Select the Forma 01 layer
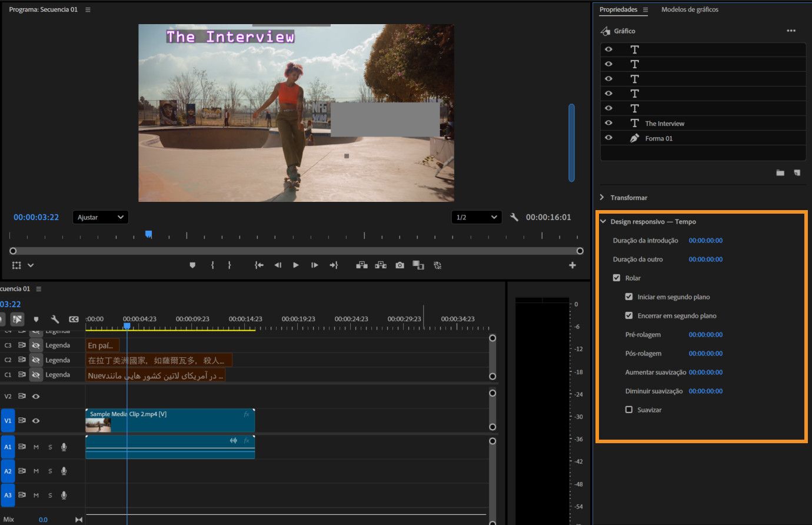This screenshot has height=525, width=812. click(x=658, y=138)
